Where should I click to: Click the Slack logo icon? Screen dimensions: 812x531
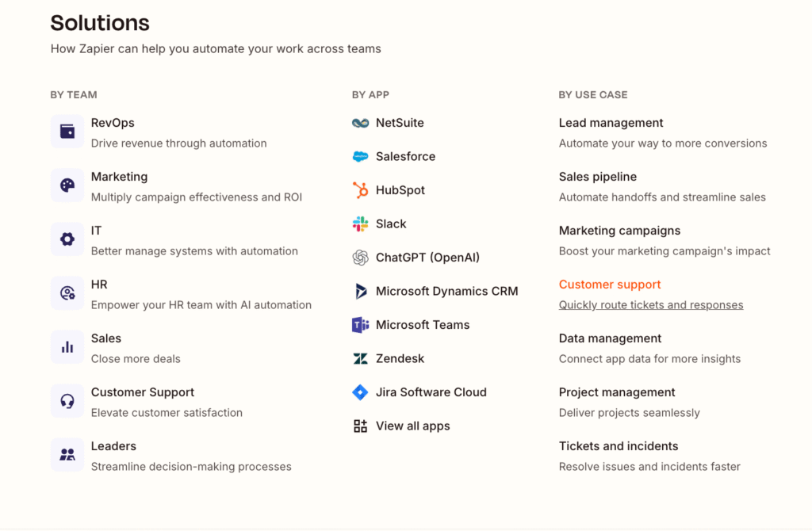click(361, 224)
